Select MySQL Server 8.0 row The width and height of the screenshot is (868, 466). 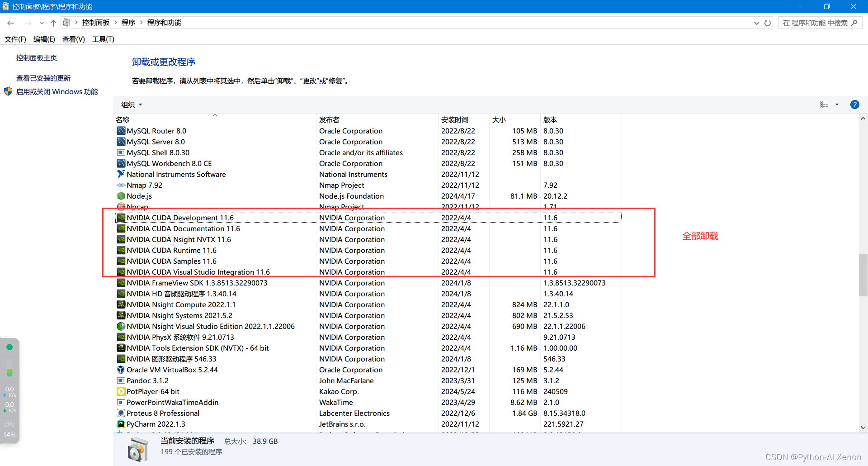[x=368, y=142]
